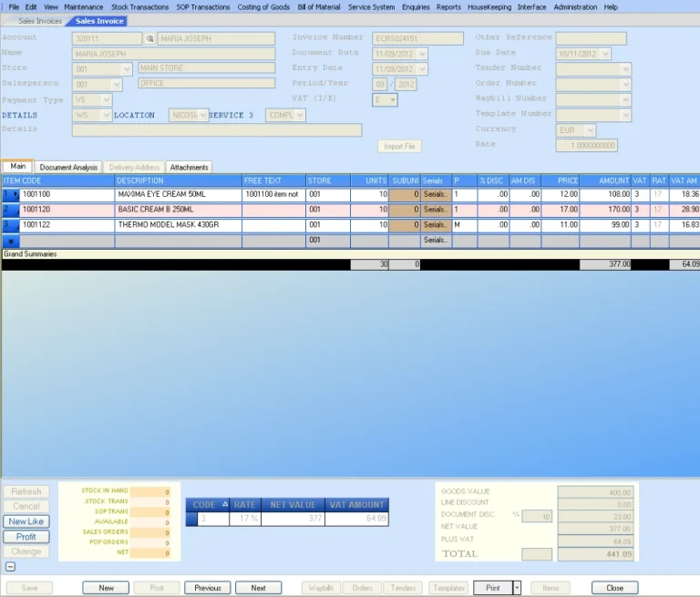Click Serials button for MAXIMA EYE CREAM row
This screenshot has width=700, height=597.
[436, 194]
